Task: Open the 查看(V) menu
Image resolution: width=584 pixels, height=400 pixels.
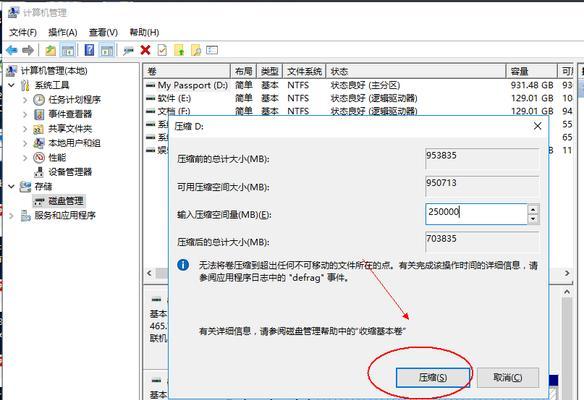Action: (x=103, y=33)
